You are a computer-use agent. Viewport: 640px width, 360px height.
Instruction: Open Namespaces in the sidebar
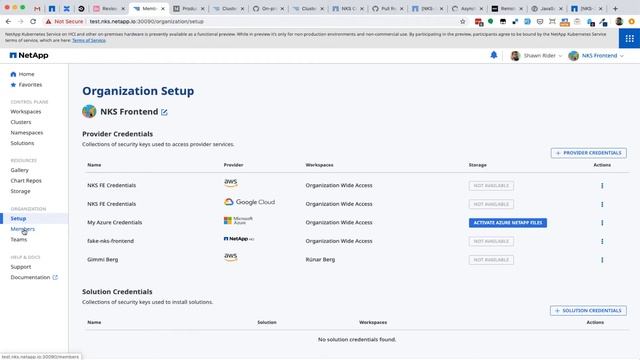coord(27,133)
